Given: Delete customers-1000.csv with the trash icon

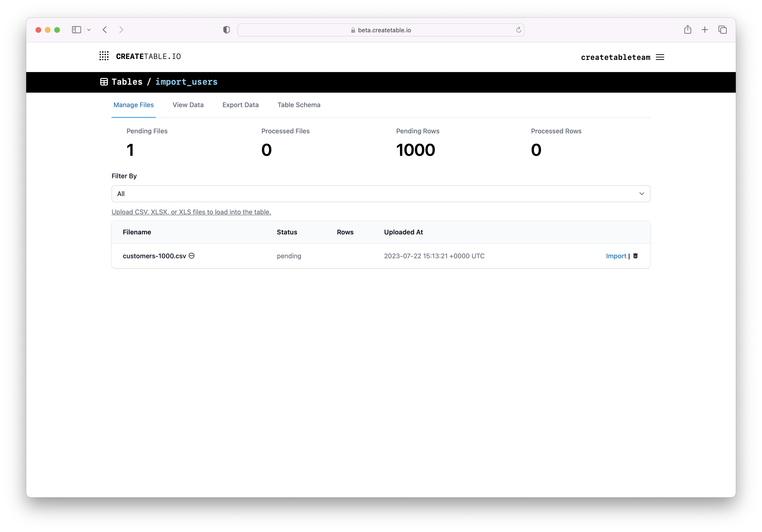Looking at the screenshot, I should click(x=635, y=255).
